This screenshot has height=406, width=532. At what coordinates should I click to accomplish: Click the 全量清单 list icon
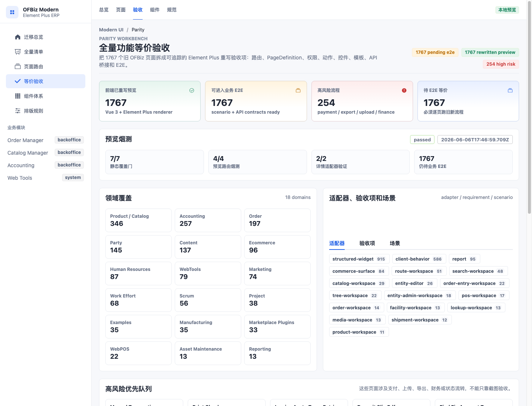point(18,52)
